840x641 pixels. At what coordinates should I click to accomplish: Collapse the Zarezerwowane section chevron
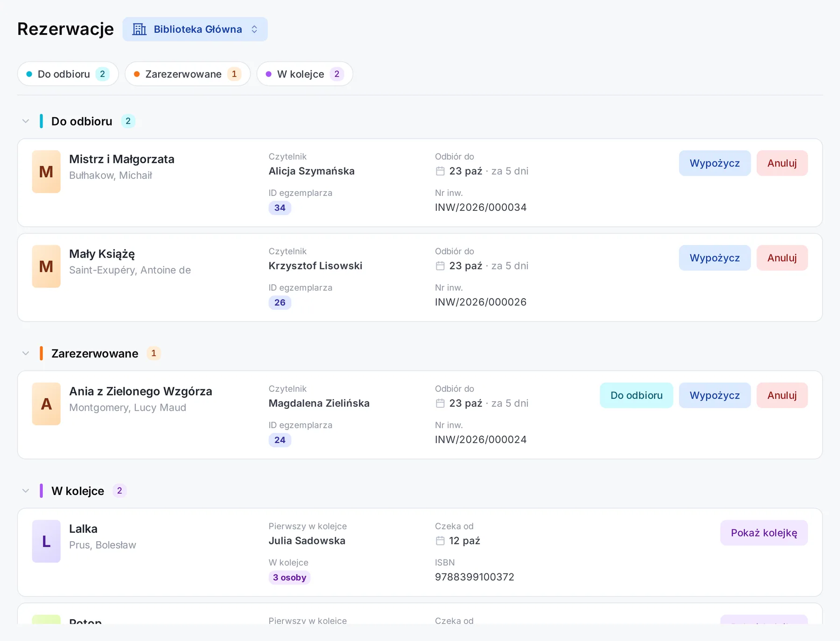(26, 354)
